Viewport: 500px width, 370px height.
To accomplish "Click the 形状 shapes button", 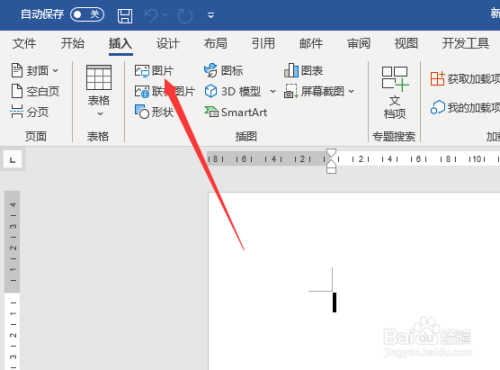I will click(x=154, y=112).
